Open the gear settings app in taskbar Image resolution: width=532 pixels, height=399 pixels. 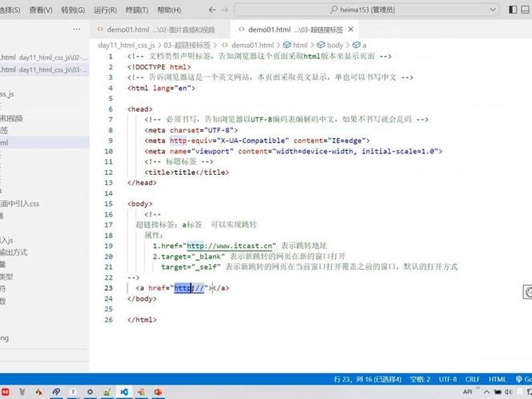coord(90,392)
